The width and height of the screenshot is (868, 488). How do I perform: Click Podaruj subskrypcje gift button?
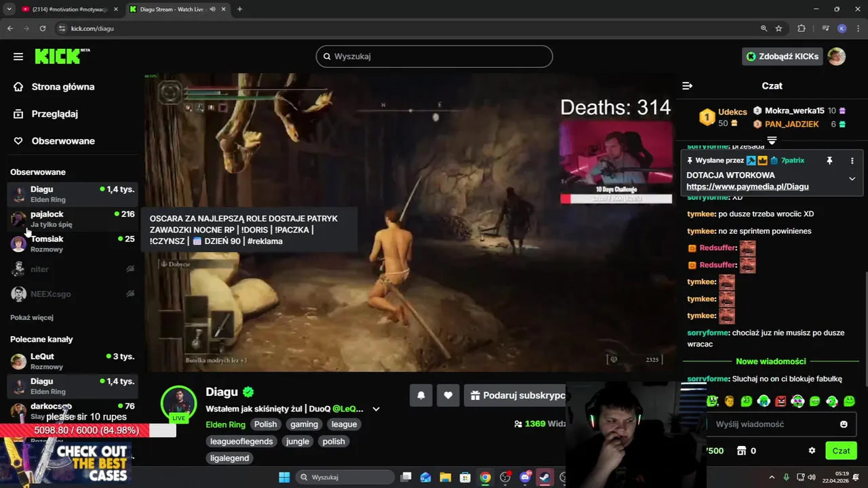pyautogui.click(x=515, y=395)
